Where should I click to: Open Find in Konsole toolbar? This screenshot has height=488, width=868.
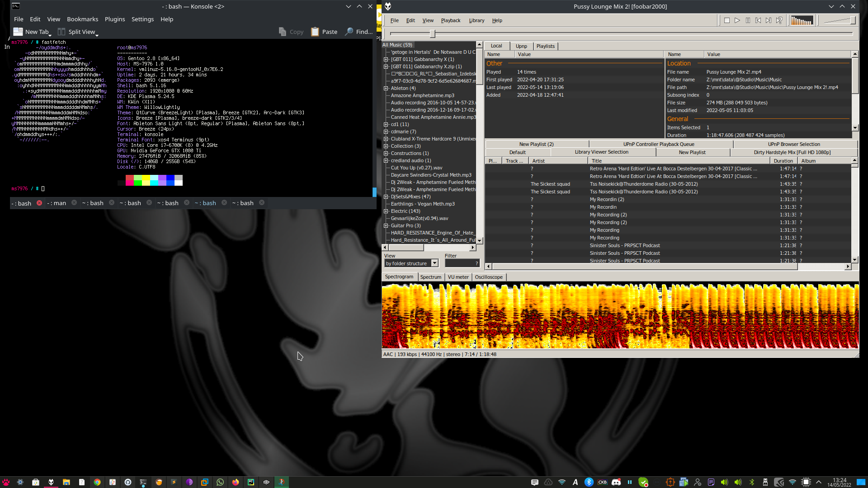pyautogui.click(x=359, y=32)
